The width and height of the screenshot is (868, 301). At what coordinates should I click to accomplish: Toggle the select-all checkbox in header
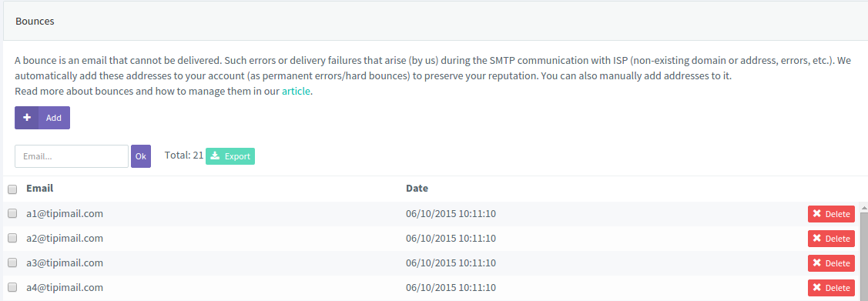pos(12,190)
